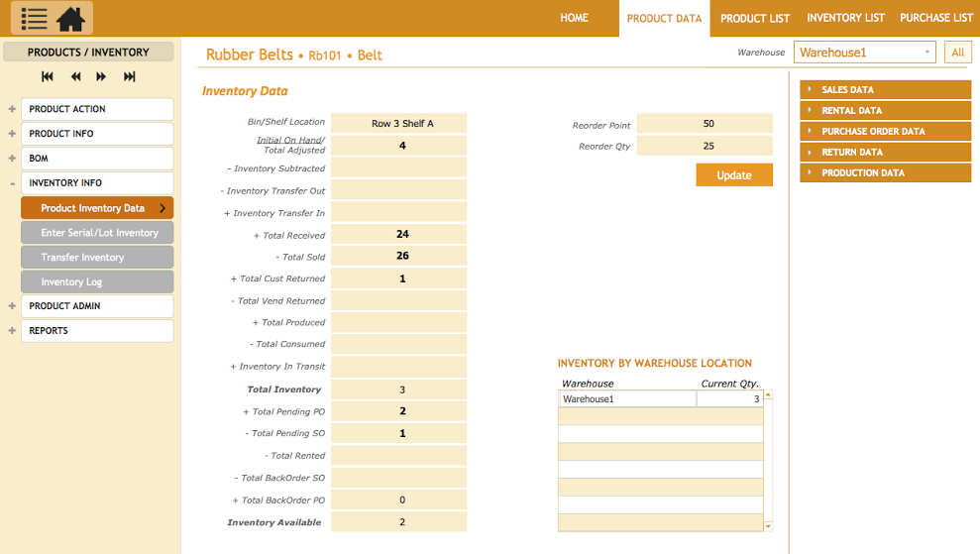Image resolution: width=980 pixels, height=554 pixels.
Task: Select the Product Action menu item
Action: 97,109
